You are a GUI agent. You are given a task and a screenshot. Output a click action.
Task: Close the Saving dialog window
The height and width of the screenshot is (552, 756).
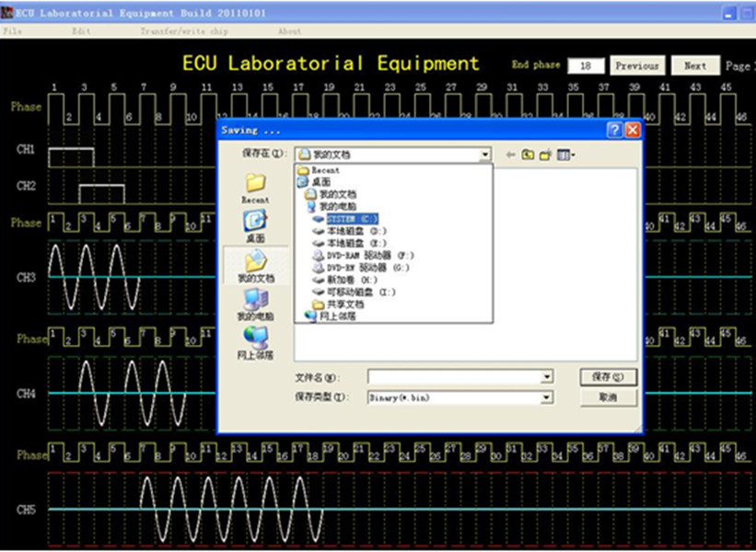tap(632, 130)
